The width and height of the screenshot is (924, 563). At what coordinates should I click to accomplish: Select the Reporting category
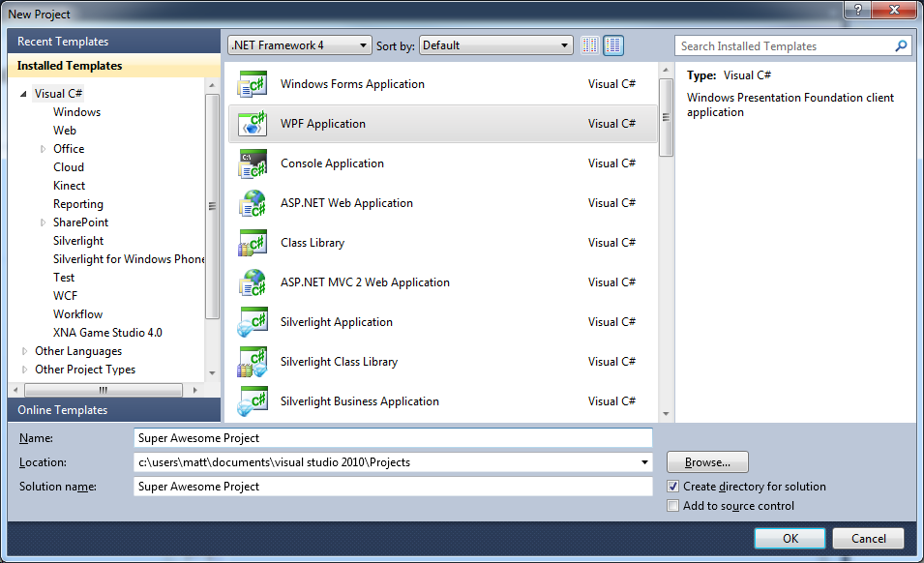pos(77,204)
